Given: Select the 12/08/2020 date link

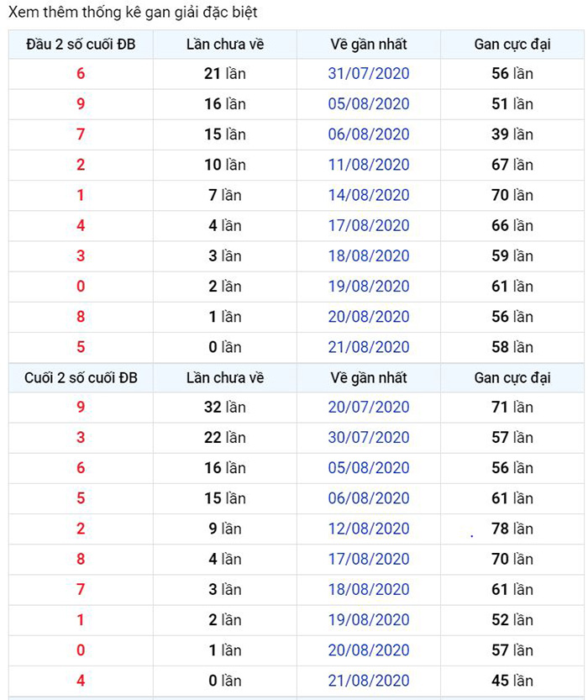Looking at the screenshot, I should (369, 529).
